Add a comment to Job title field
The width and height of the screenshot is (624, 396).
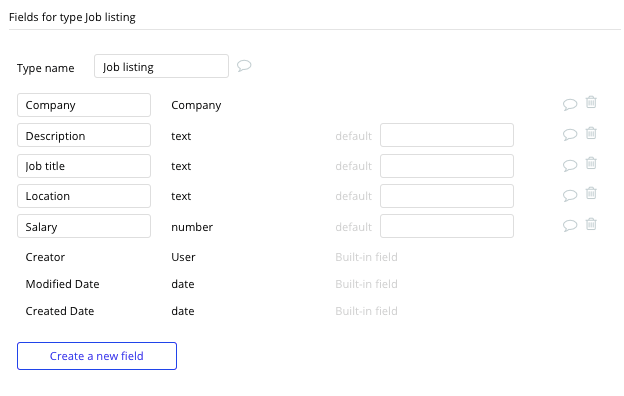tap(570, 165)
